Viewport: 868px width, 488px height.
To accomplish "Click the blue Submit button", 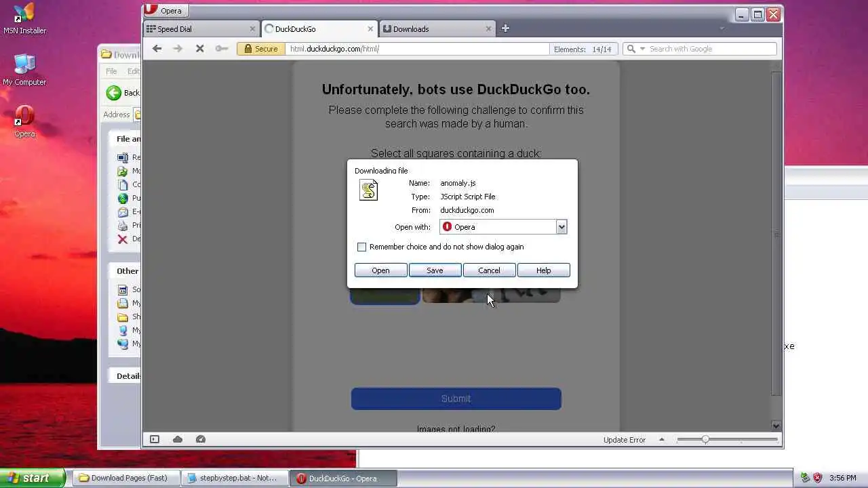I will pos(456,399).
